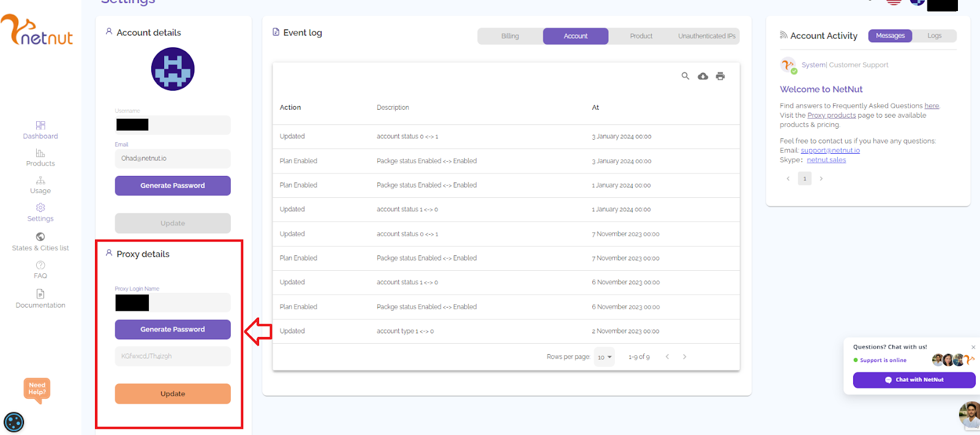
Task: Click the Proxy Login Name field
Action: click(173, 303)
